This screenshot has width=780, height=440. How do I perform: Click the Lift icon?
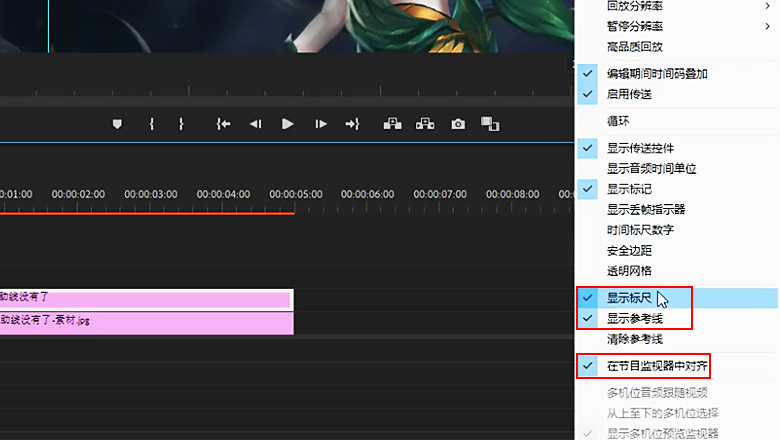point(393,124)
